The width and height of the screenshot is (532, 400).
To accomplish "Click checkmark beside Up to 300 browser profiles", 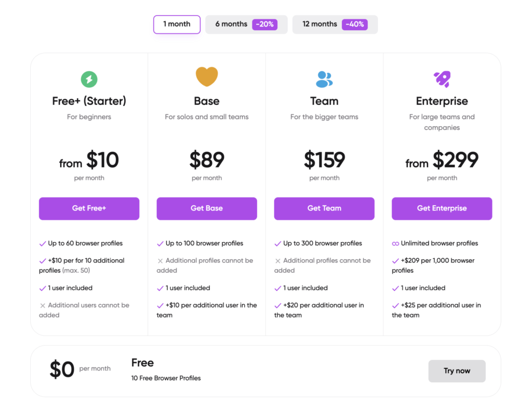I will coord(278,244).
